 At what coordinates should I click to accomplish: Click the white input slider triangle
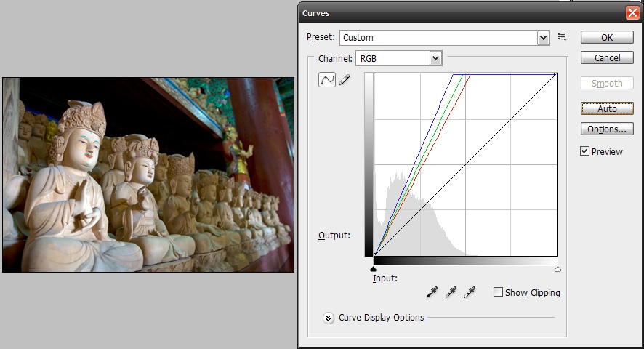(558, 269)
